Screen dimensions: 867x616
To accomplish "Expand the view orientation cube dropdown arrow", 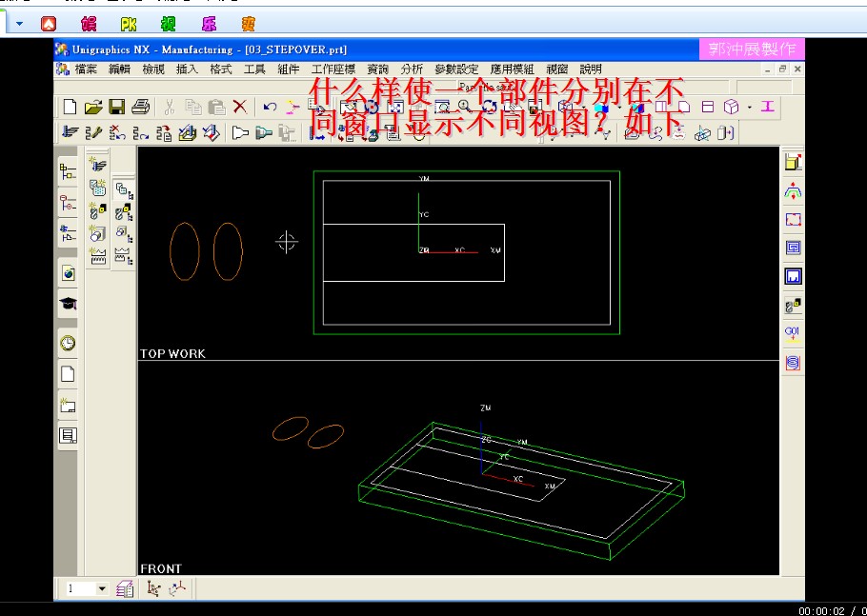I will pyautogui.click(x=749, y=108).
